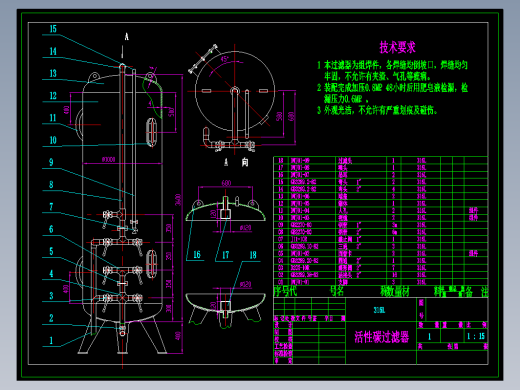Click callout number 1 label
520x390 pixels.
[51, 340]
